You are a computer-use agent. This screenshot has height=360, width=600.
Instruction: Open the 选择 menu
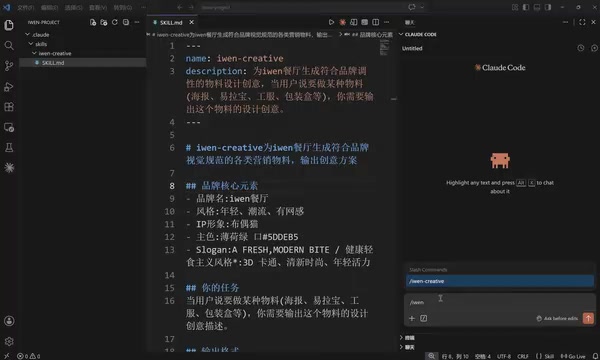click(73, 7)
